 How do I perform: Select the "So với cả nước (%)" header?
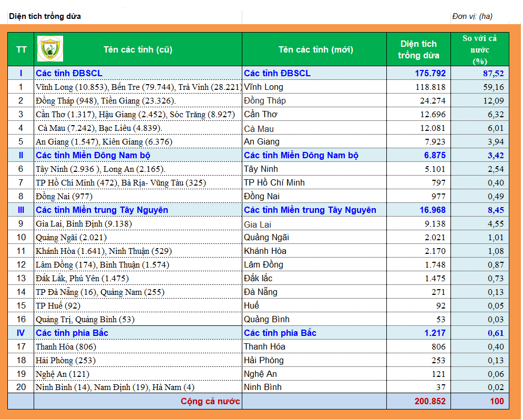[x=479, y=50]
